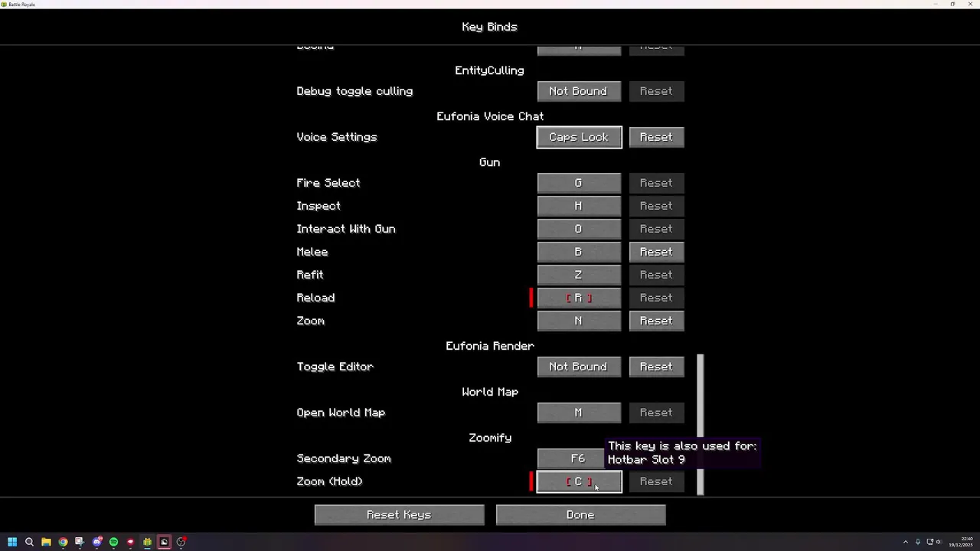The height and width of the screenshot is (551, 980).
Task: Click the key binds list scrollbar
Action: click(x=701, y=424)
